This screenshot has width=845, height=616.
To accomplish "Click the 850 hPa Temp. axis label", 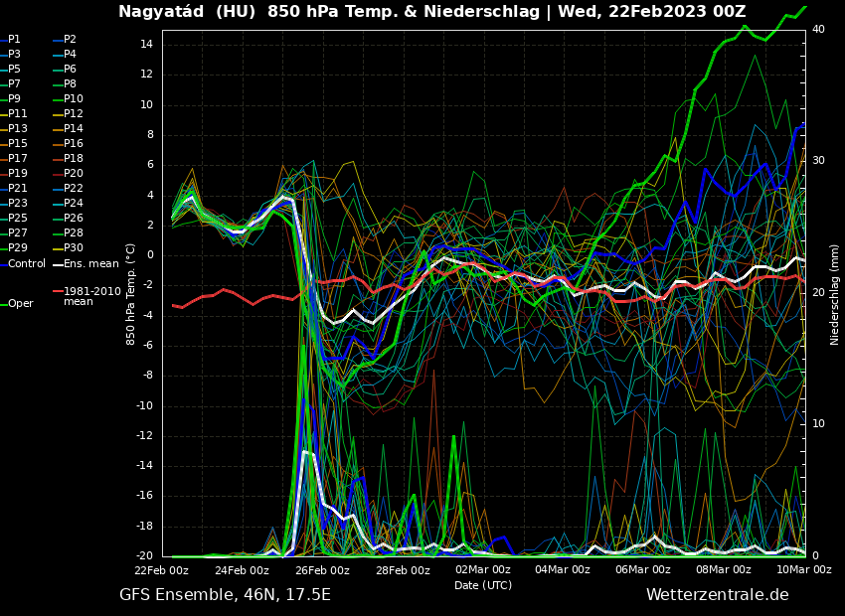I will pyautogui.click(x=131, y=294).
